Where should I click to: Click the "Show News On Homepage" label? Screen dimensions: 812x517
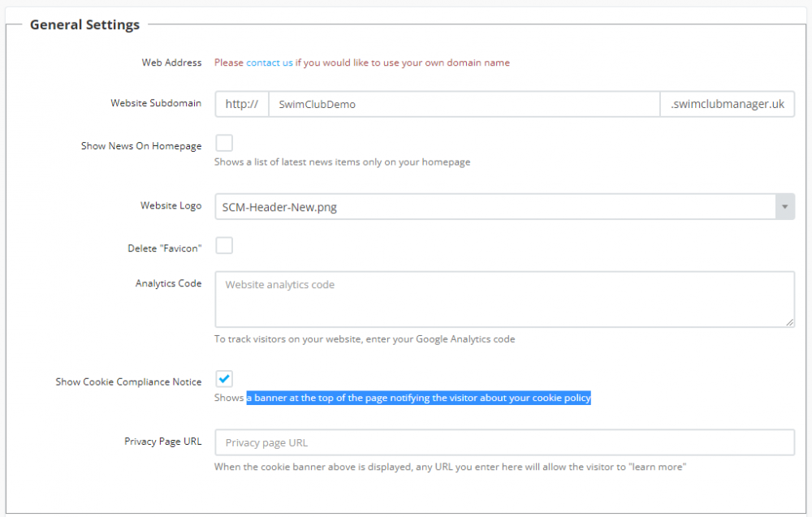coord(141,146)
